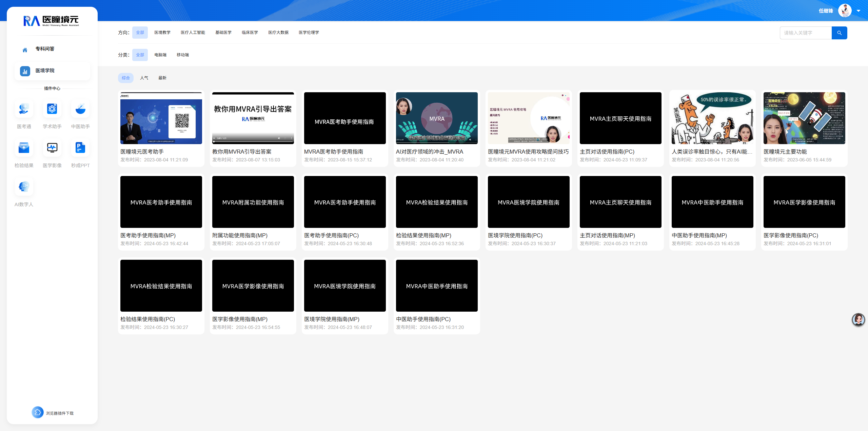This screenshot has width=868, height=431.
Task: Click the browser plugin download puzzle icon
Action: [38, 412]
